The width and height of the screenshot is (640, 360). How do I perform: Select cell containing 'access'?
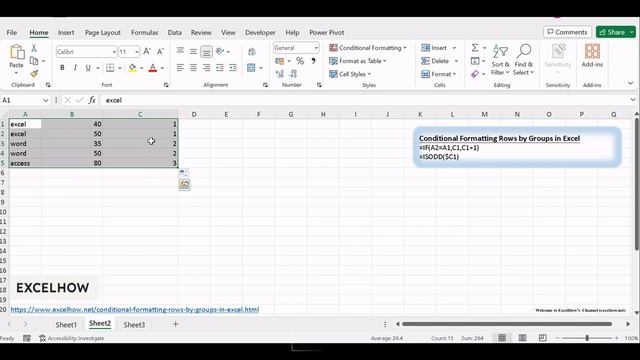pyautogui.click(x=25, y=163)
